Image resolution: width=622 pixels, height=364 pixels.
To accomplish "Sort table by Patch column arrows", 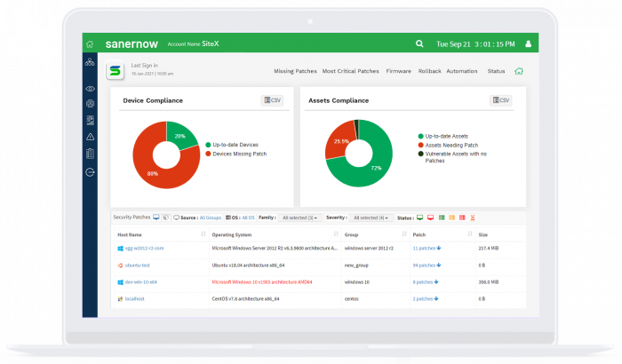I will pos(470,234).
